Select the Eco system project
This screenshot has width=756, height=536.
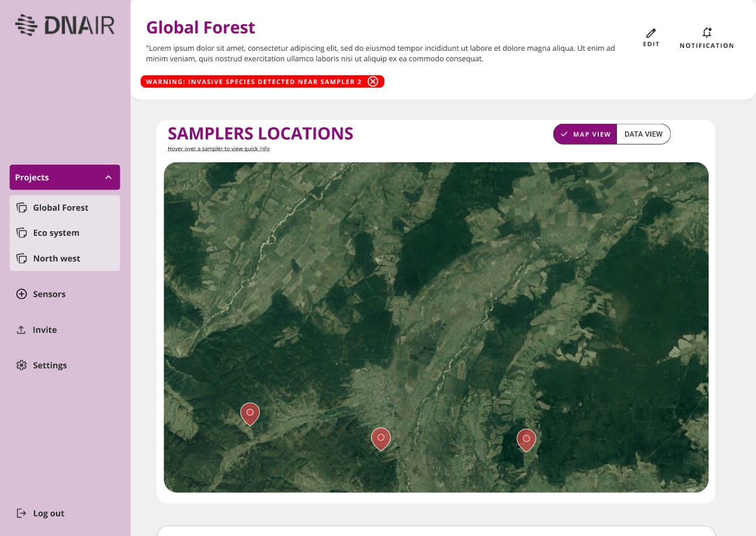coord(56,233)
